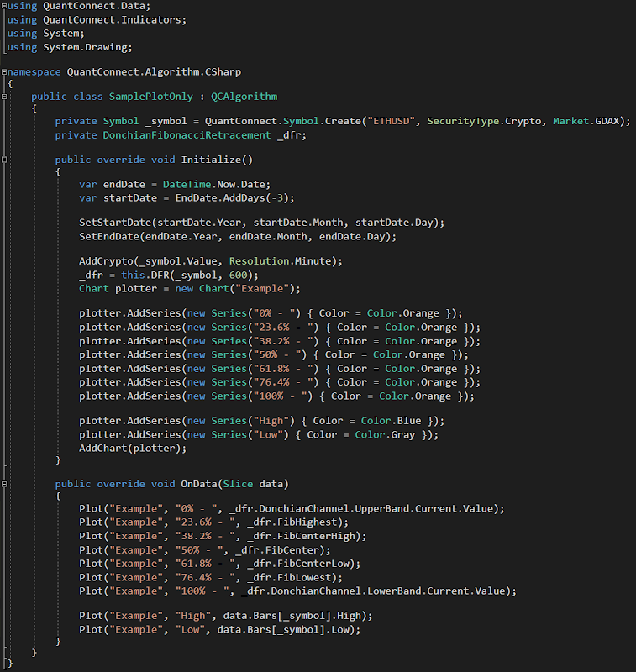Click new Chart("Example") constructor string
The height and width of the screenshot is (672, 636).
click(x=262, y=289)
